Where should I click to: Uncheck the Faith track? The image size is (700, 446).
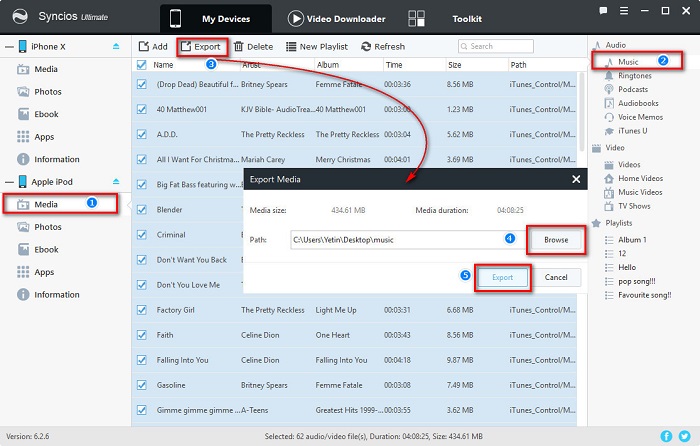click(142, 334)
